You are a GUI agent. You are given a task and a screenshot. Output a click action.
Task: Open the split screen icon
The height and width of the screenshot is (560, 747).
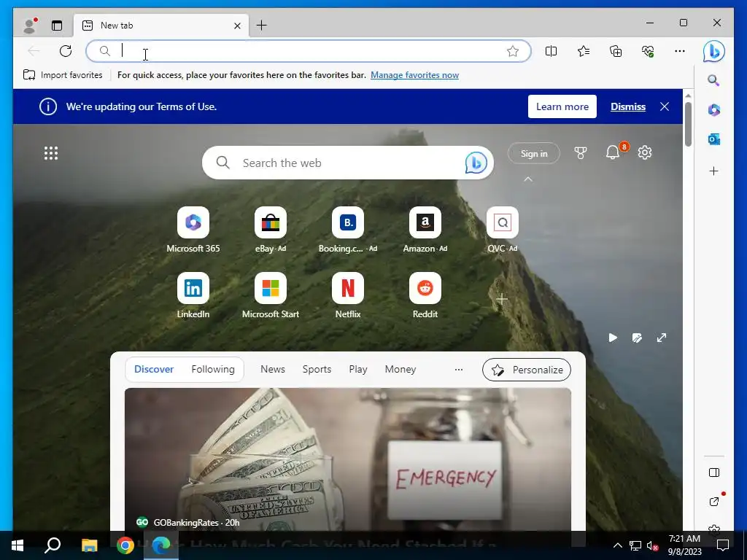coord(551,51)
